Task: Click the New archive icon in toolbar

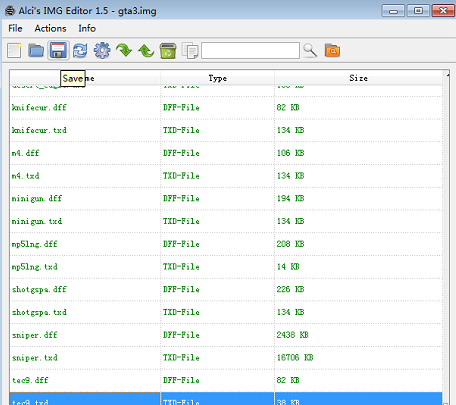Action: [14, 51]
